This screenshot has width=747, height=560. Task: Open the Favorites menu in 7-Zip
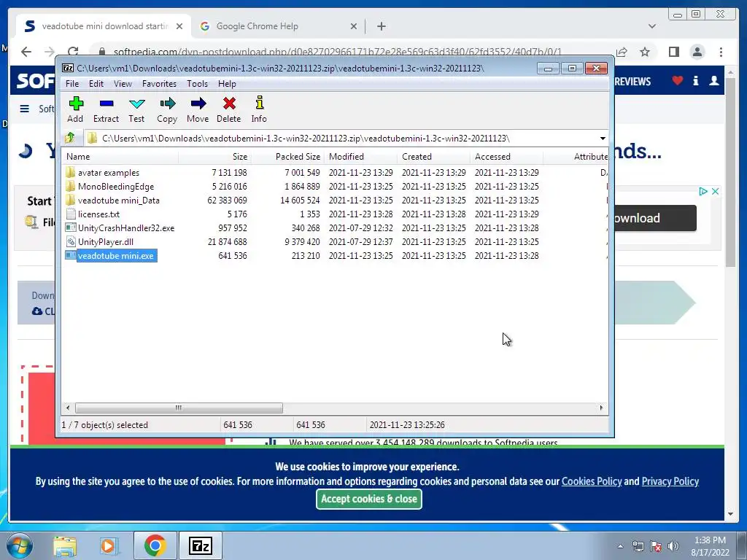pos(159,84)
